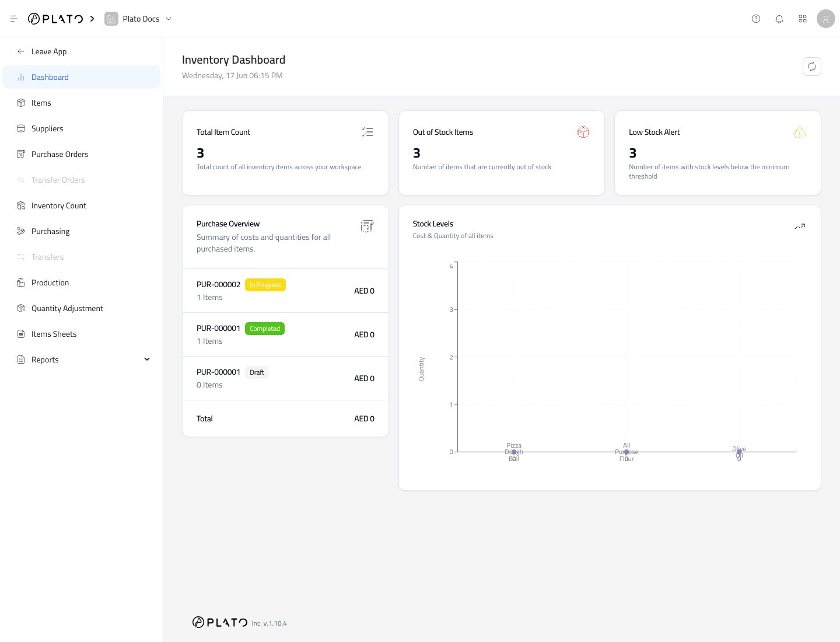Viewport: 840px width, 642px height.
Task: Go to Items page
Action: click(x=82, y=103)
